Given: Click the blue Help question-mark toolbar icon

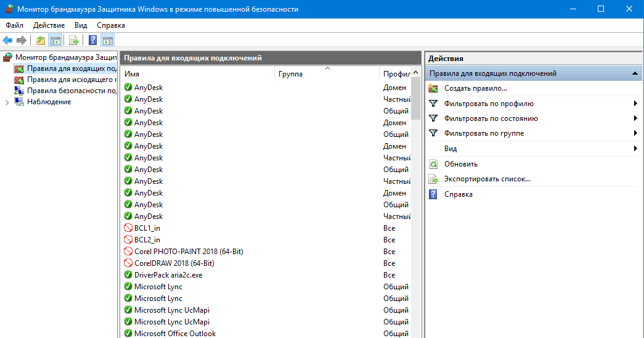Looking at the screenshot, I should [92, 41].
